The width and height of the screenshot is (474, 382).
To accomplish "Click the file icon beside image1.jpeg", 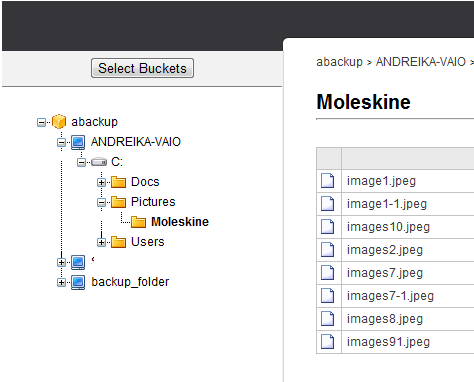I will [x=328, y=181].
